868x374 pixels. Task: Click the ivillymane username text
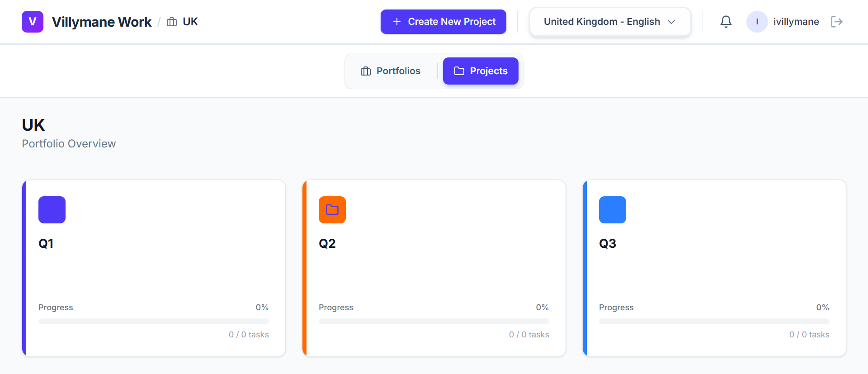click(795, 21)
